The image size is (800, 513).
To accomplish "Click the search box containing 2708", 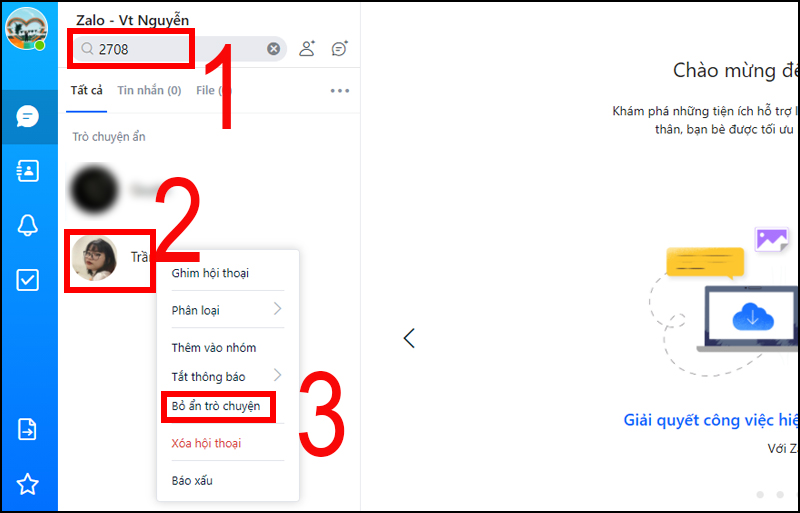I will coord(179,49).
